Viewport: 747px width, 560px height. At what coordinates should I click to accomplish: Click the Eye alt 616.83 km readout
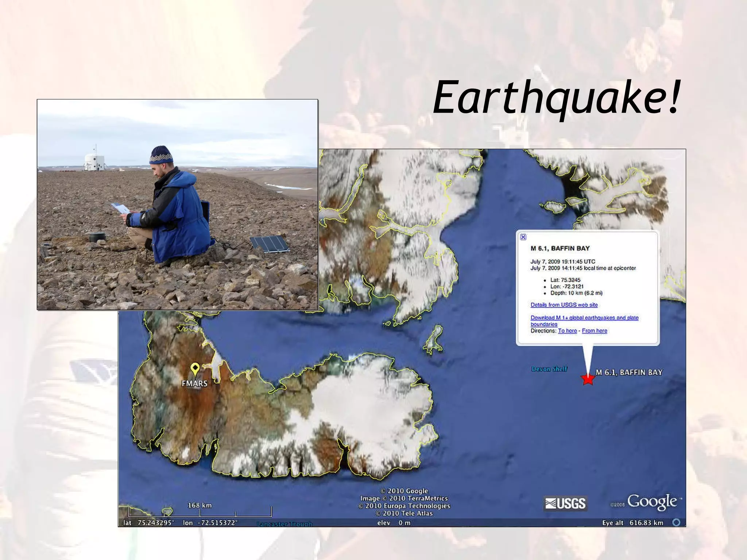(x=633, y=523)
